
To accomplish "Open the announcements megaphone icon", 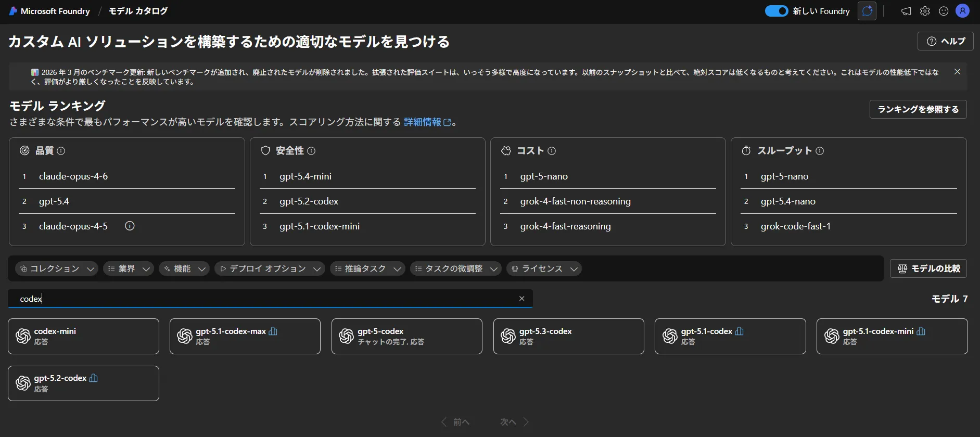I will click(x=906, y=11).
